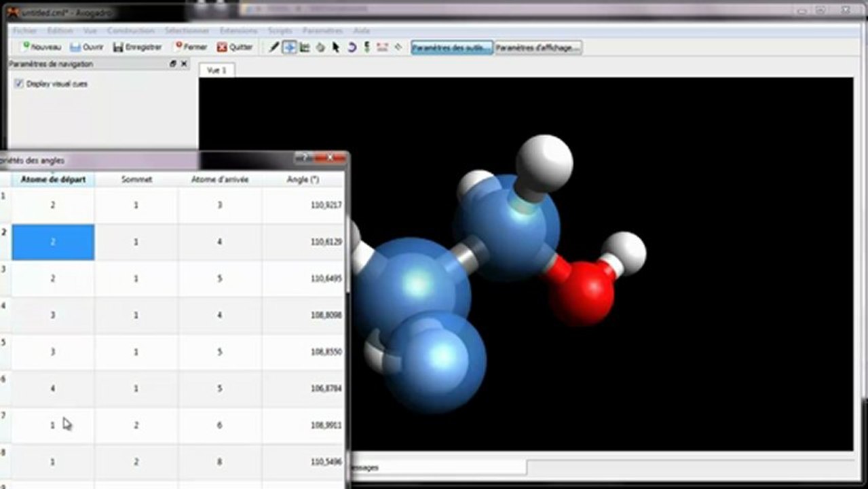The height and width of the screenshot is (489, 868).
Task: Click Quitter toolbar button
Action: 235,48
